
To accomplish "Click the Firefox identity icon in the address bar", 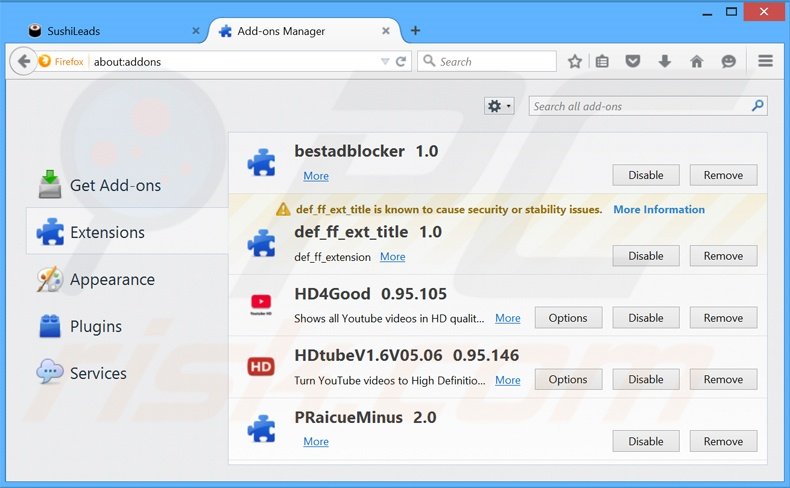I will tap(45, 61).
